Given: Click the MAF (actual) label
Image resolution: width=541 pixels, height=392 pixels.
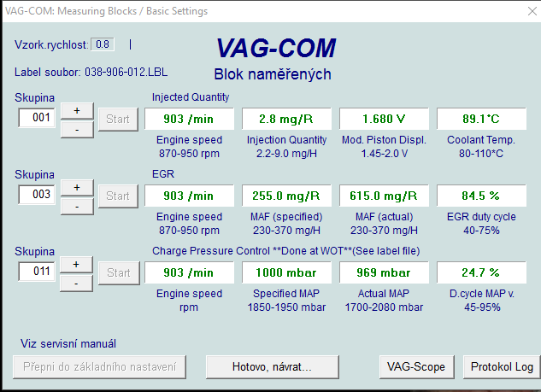Looking at the screenshot, I should pos(384,217).
